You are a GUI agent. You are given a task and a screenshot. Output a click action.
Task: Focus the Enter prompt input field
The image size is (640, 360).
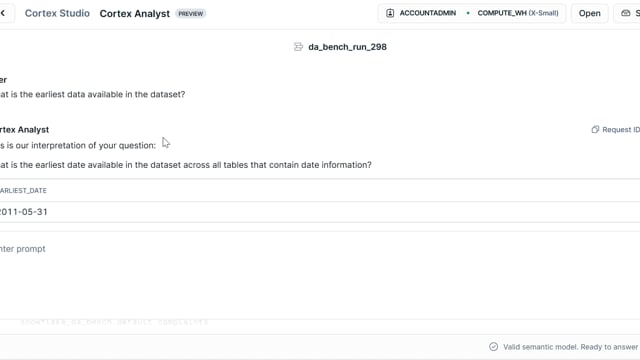tap(320, 249)
